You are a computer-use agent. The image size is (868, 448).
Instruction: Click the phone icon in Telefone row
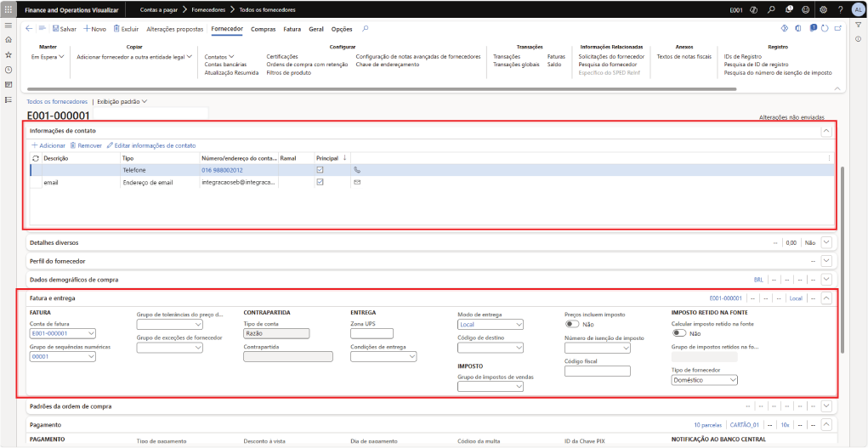(x=357, y=170)
